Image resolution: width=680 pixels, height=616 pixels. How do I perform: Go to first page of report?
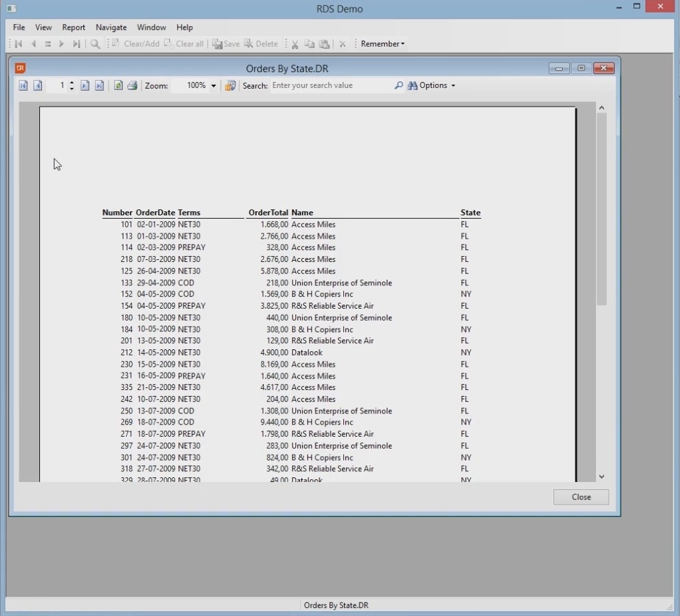click(x=23, y=85)
